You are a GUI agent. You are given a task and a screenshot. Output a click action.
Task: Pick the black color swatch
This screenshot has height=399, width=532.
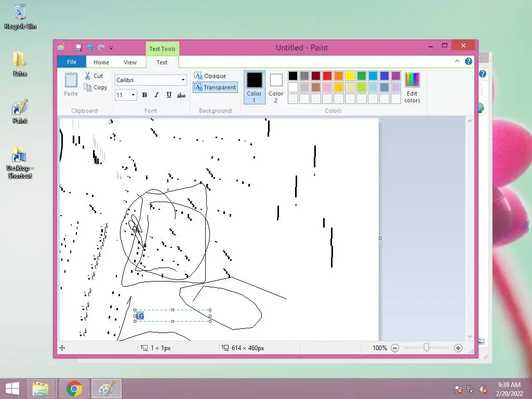coord(293,76)
